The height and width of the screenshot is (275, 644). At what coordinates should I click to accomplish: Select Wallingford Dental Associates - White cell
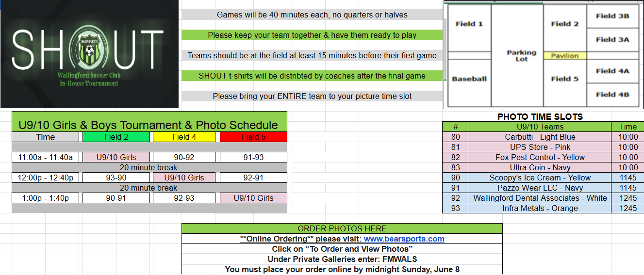540,198
